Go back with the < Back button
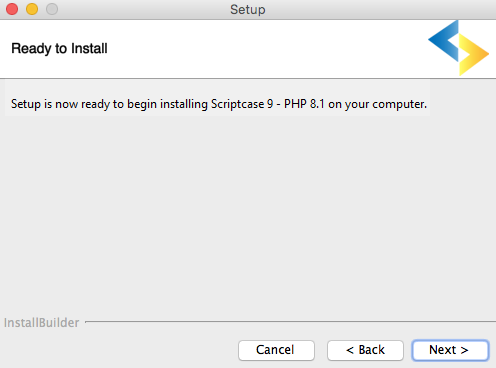Viewport: 496px width, 368px height. (x=365, y=350)
